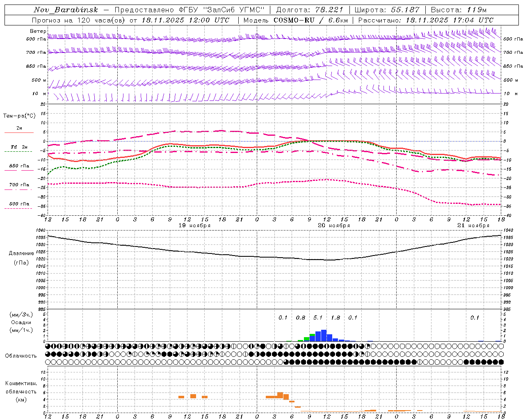
Task: Click the '21 ноября' date label
Action: pyautogui.click(x=473, y=225)
